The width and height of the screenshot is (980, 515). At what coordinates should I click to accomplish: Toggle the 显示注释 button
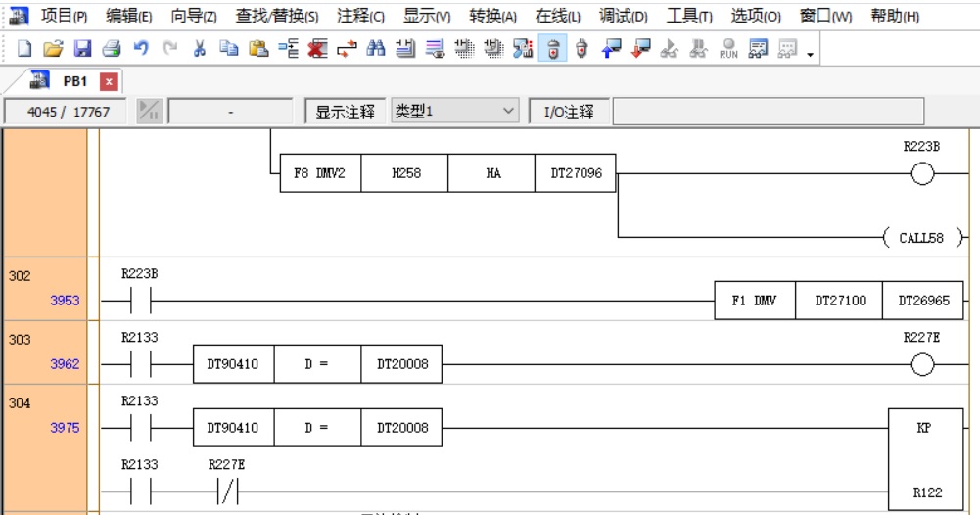pyautogui.click(x=345, y=112)
